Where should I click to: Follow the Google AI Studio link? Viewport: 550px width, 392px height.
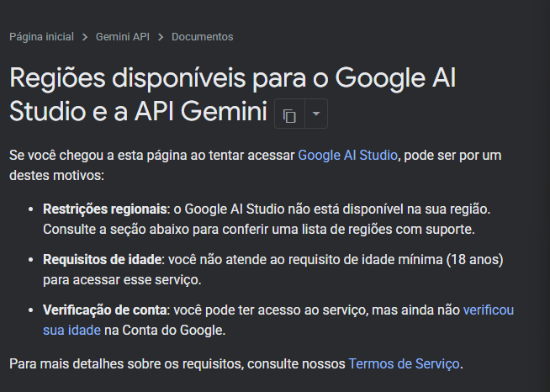[347, 156]
